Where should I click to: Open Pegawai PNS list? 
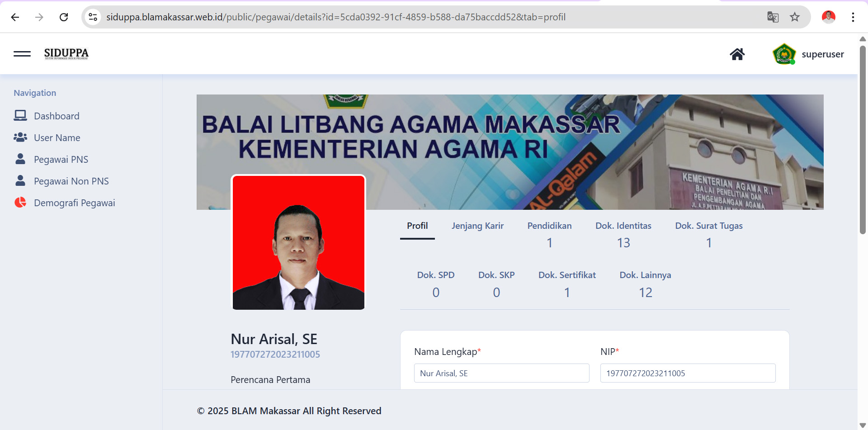(61, 160)
